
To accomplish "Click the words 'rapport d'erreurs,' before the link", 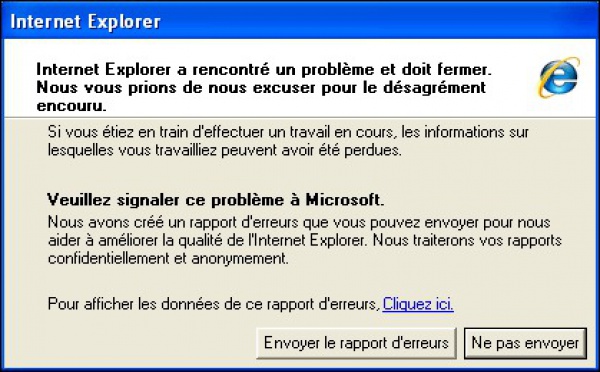I will [323, 304].
